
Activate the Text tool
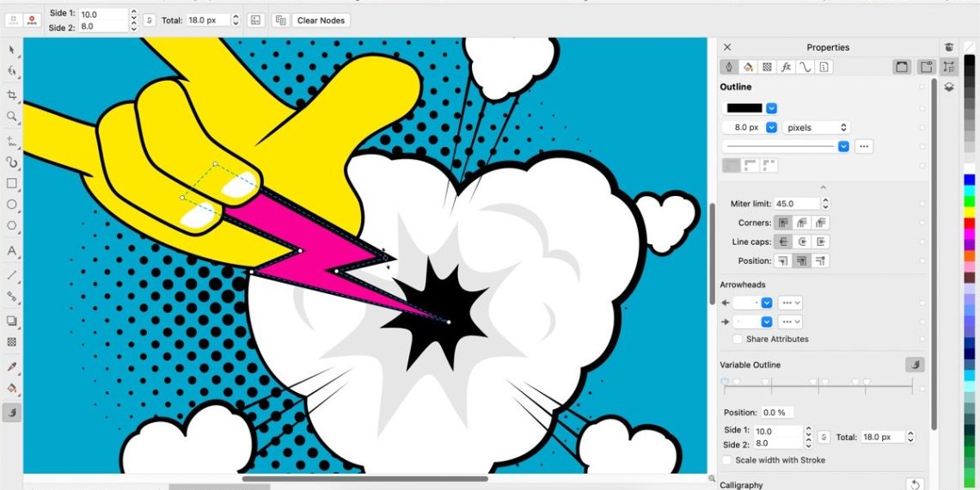coord(12,251)
